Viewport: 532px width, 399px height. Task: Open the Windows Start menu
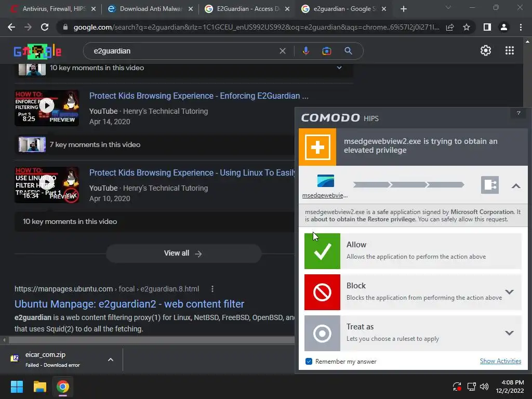coord(17,387)
